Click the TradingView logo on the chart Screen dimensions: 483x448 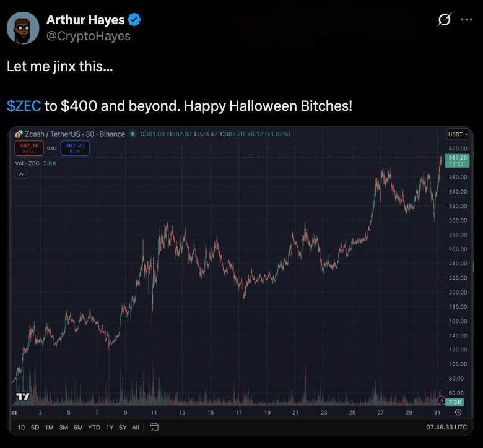click(22, 395)
